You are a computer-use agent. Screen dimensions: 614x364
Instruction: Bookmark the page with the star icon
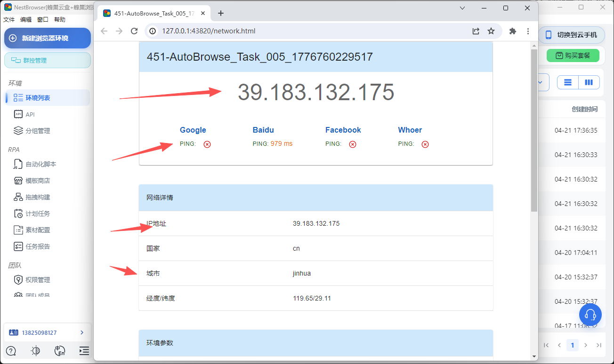coord(491,31)
